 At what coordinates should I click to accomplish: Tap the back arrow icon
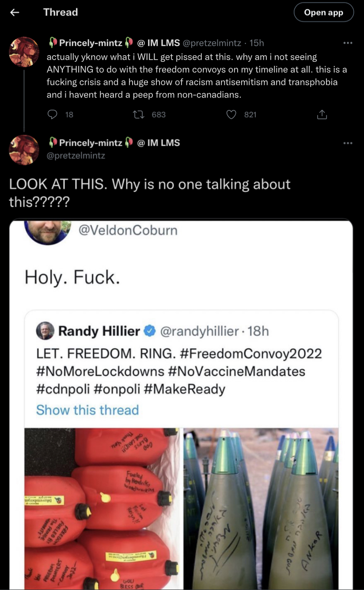(x=15, y=13)
